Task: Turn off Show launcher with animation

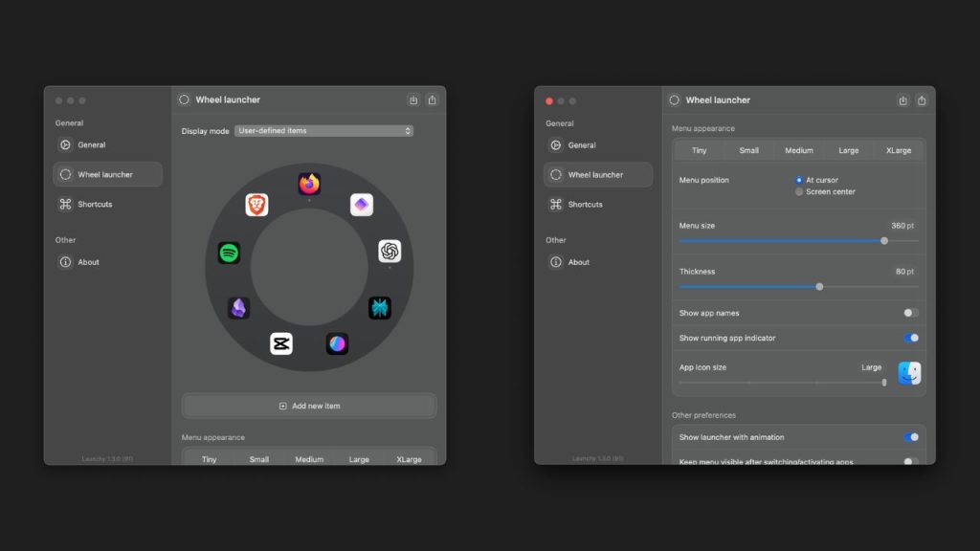Action: point(910,437)
